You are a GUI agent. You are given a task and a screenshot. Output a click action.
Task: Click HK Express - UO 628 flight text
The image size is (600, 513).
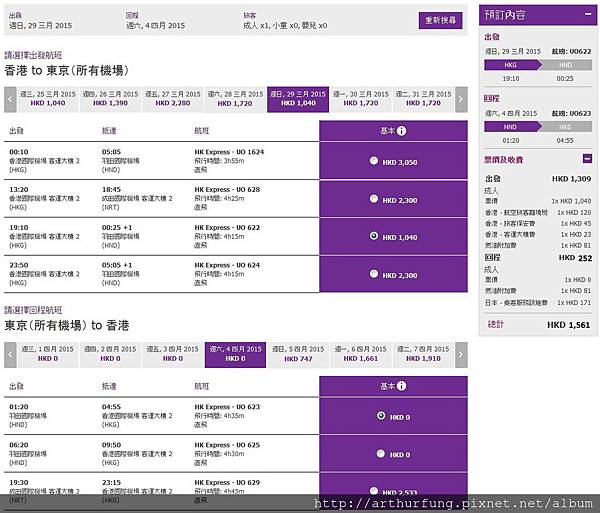coord(227,189)
